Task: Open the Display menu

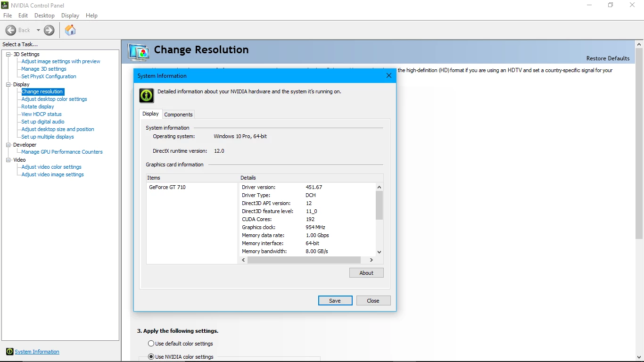Action: point(70,16)
